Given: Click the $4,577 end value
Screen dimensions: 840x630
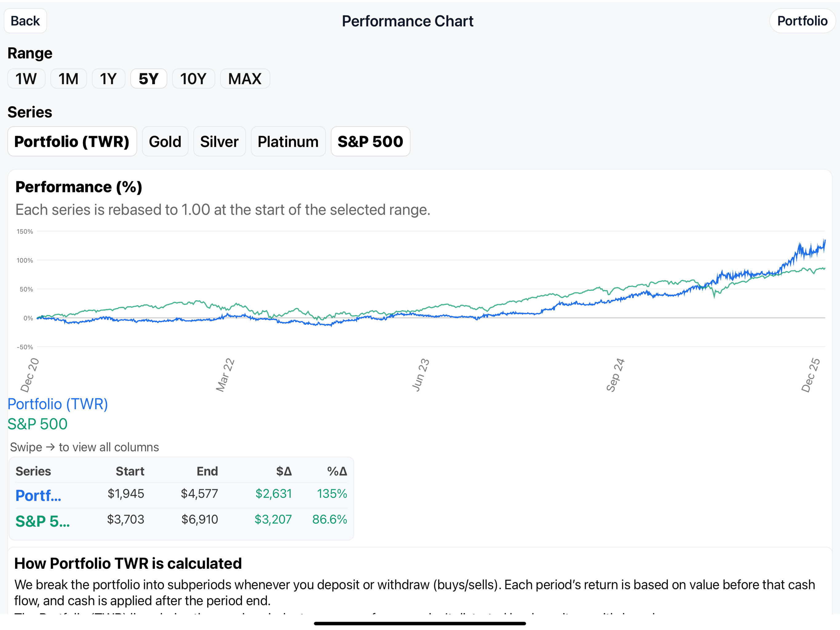Looking at the screenshot, I should 199,494.
